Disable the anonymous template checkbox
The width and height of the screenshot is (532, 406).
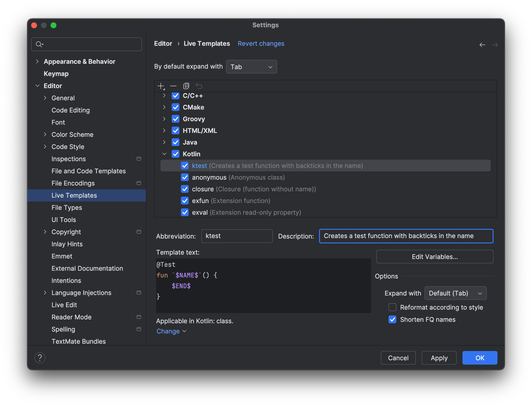[185, 177]
